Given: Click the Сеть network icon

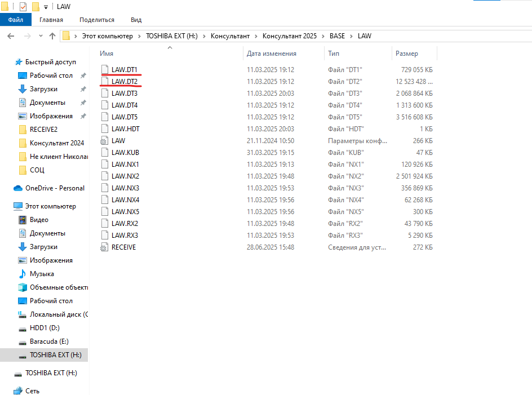Looking at the screenshot, I should 18,390.
